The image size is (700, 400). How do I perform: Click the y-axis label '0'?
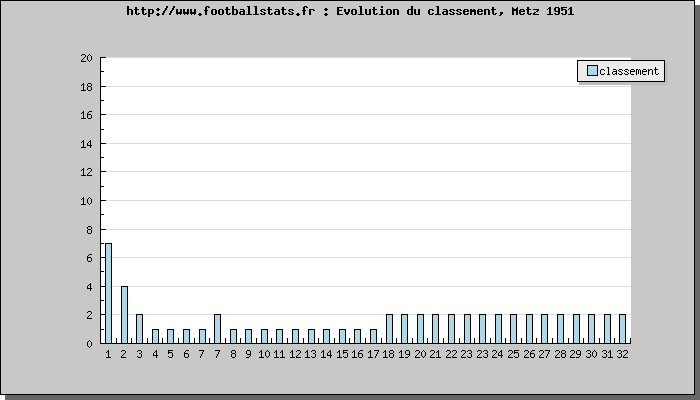(x=89, y=344)
